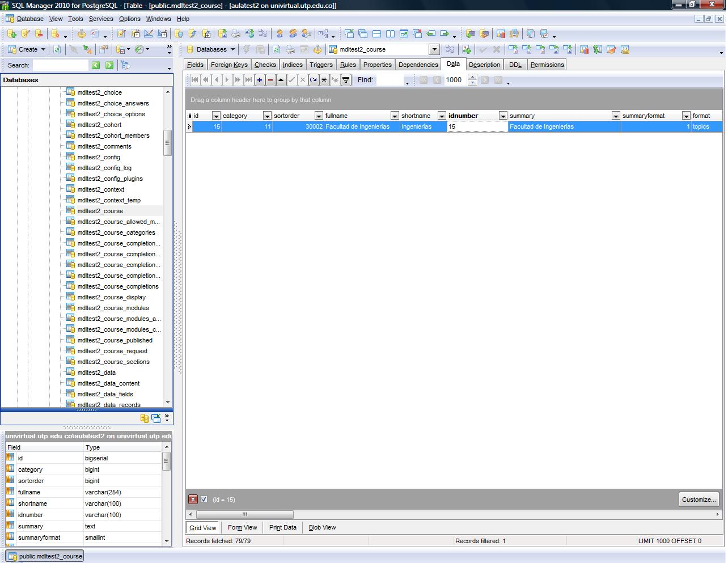The width and height of the screenshot is (728, 563).
Task: Open the Tools menu
Action: (x=75, y=19)
